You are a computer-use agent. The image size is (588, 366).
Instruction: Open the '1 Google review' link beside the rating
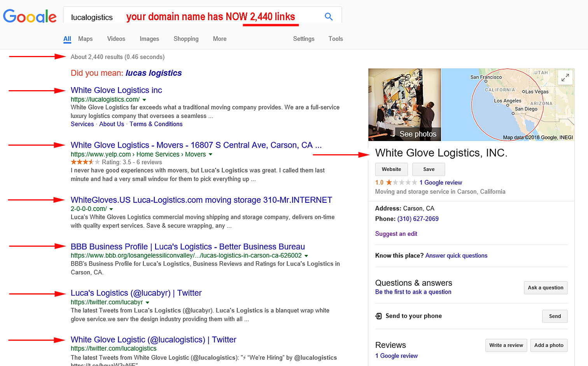click(x=441, y=183)
